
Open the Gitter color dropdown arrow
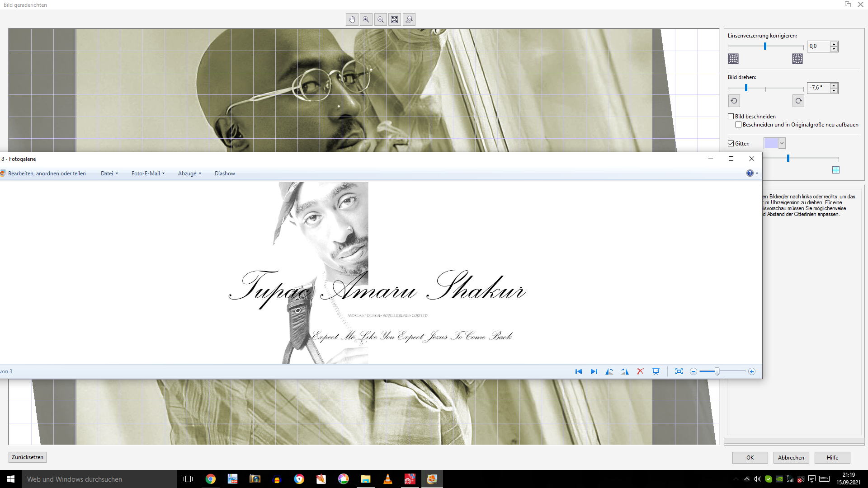pos(782,144)
